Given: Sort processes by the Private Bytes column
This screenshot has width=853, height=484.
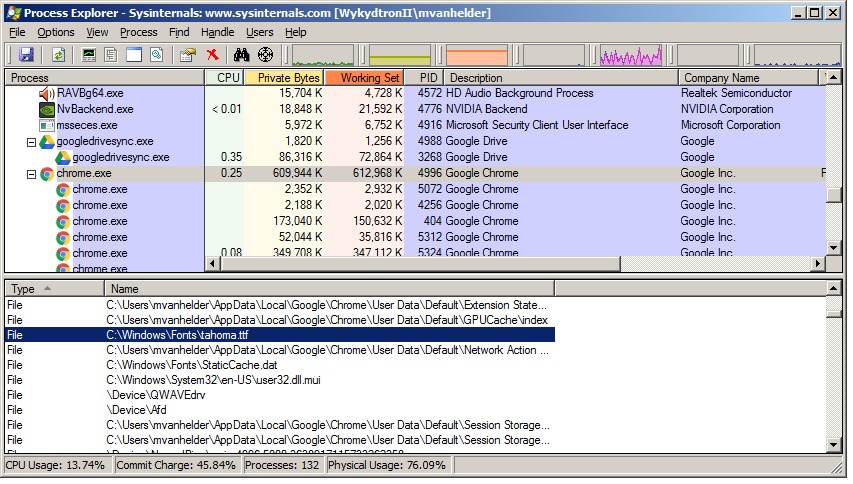Looking at the screenshot, I should tap(283, 77).
